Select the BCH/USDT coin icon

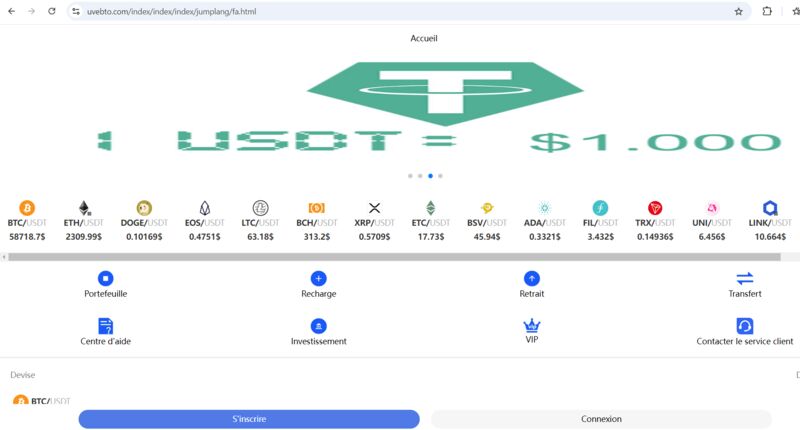click(x=316, y=208)
